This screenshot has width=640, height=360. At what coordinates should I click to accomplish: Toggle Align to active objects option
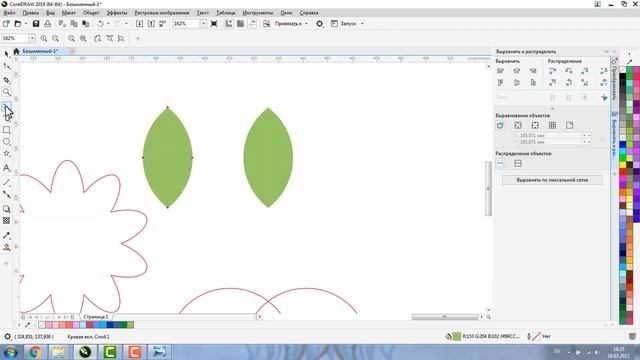pos(500,125)
